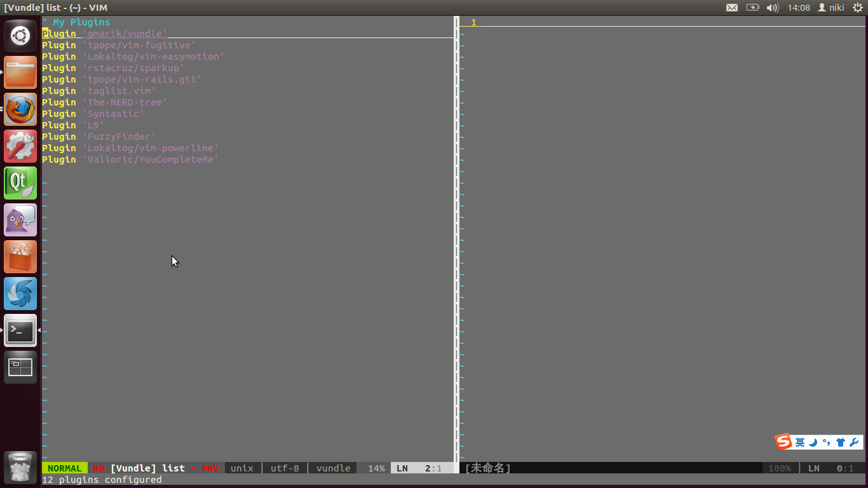
Task: Select the 'FuzzyFinder' plugin line
Action: pyautogui.click(x=99, y=137)
